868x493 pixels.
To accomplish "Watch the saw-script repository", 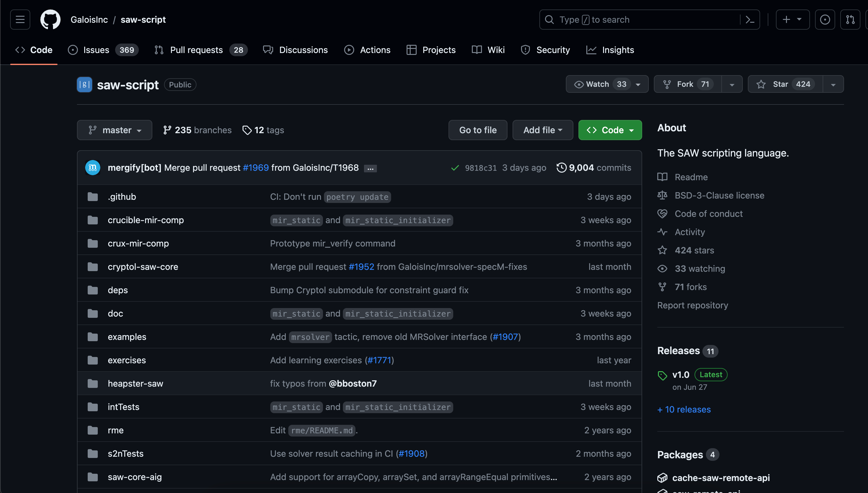I will [x=598, y=84].
